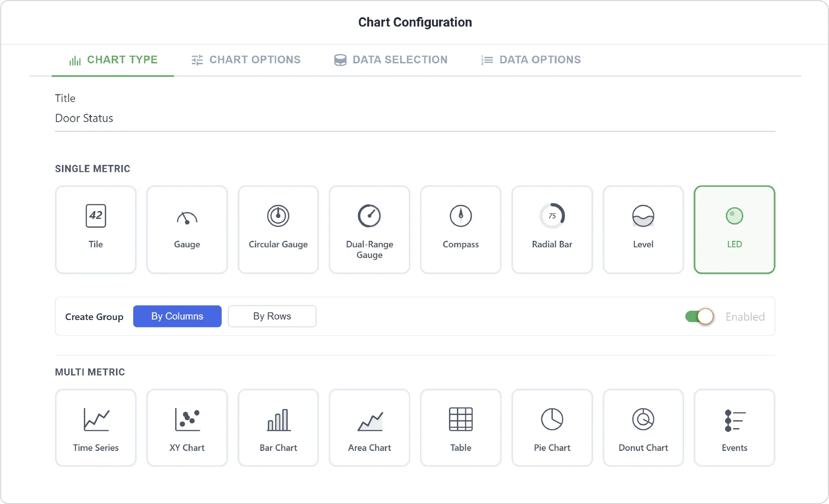Open the Data Selection tab
This screenshot has height=504, width=829.
tap(391, 60)
